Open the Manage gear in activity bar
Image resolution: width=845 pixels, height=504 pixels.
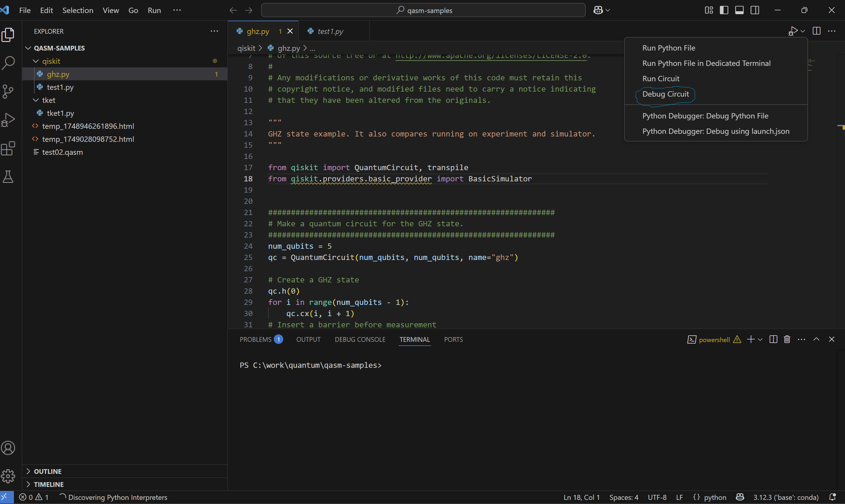click(x=9, y=476)
